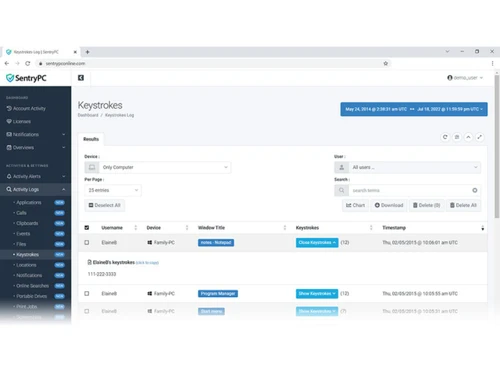
Task: Click the 'click to copy' link for ElaineB's keystrokes
Action: pyautogui.click(x=147, y=263)
